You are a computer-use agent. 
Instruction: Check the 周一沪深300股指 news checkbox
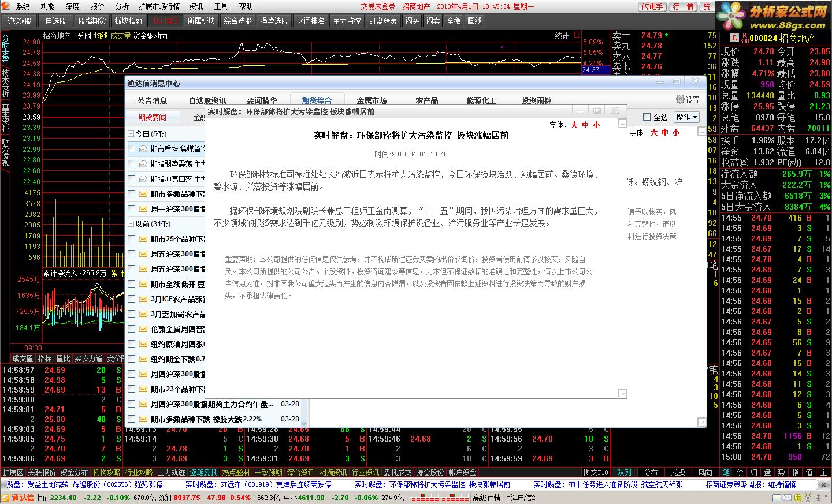tap(132, 209)
